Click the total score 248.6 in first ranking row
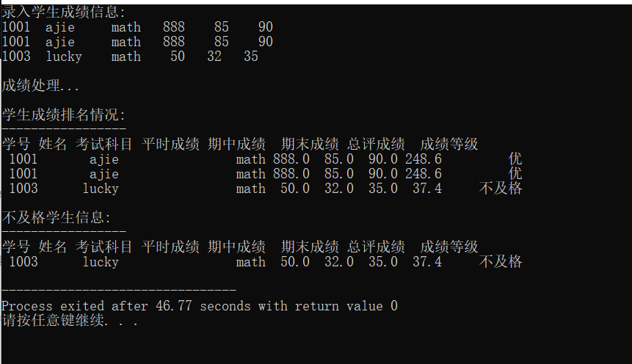Viewport: 632px width, 364px height. 424,159
